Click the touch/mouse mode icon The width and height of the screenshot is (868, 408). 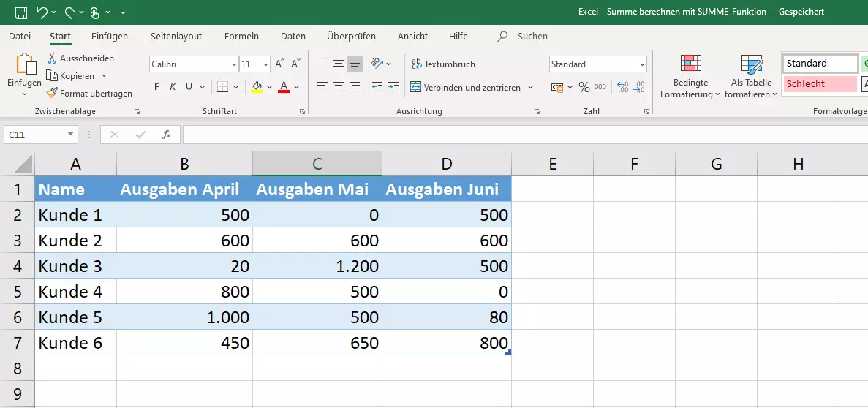point(94,12)
